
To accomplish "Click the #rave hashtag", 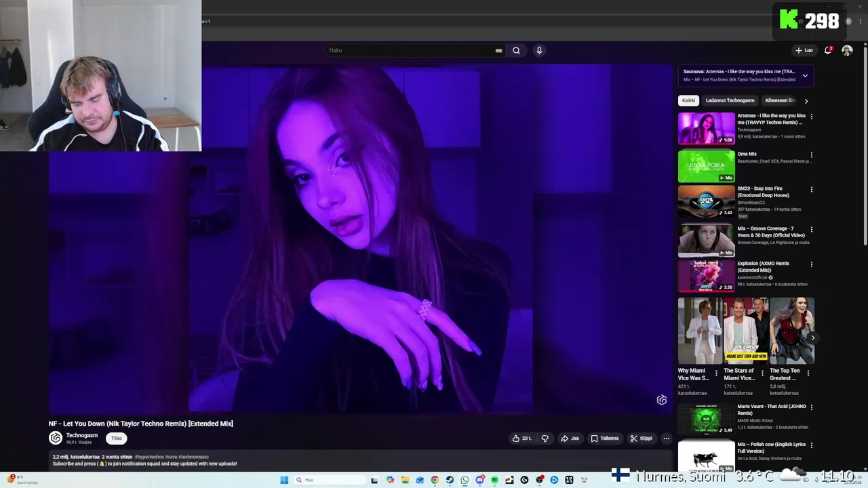I will 172,457.
